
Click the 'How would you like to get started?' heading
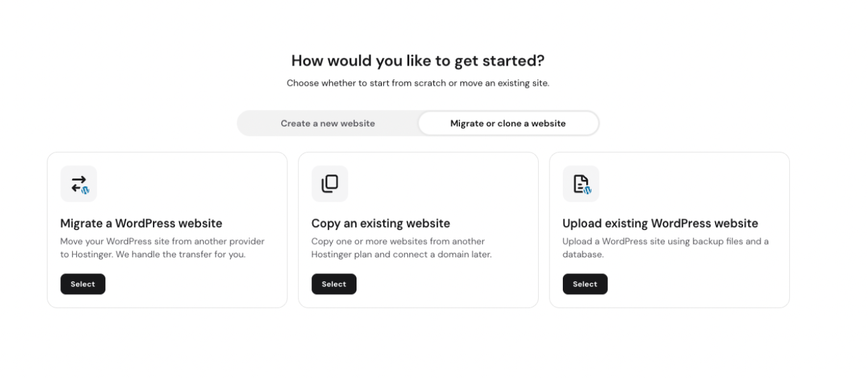(x=418, y=61)
